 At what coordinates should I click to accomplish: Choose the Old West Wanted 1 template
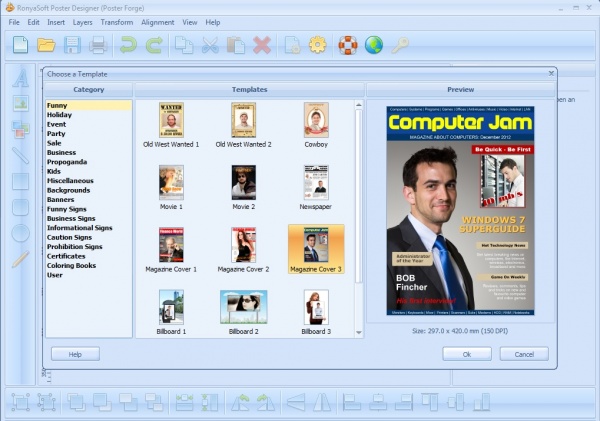click(x=171, y=125)
